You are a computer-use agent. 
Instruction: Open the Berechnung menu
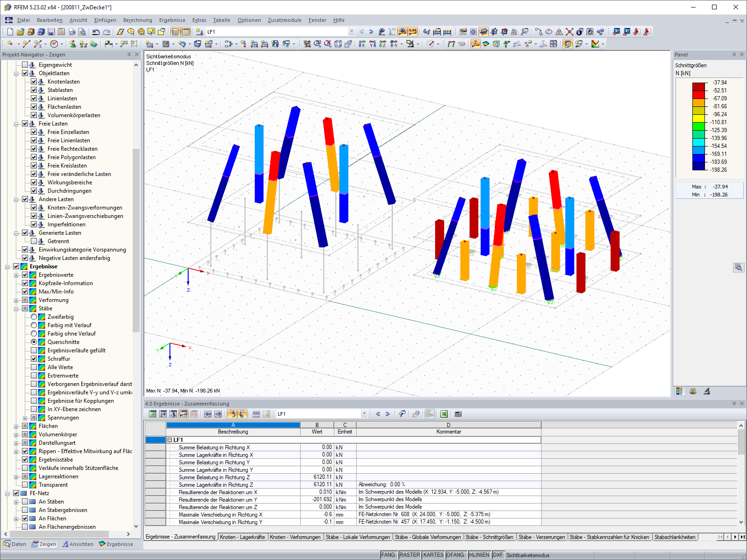click(138, 20)
